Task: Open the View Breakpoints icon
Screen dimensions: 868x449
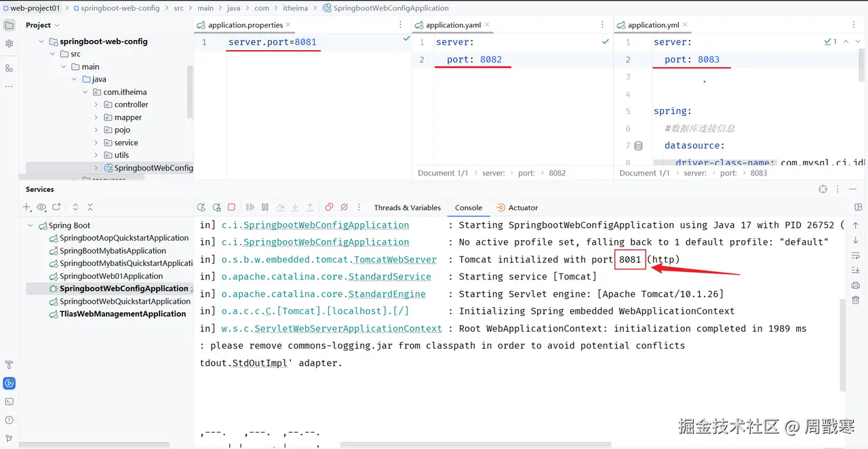Action: pyautogui.click(x=329, y=208)
